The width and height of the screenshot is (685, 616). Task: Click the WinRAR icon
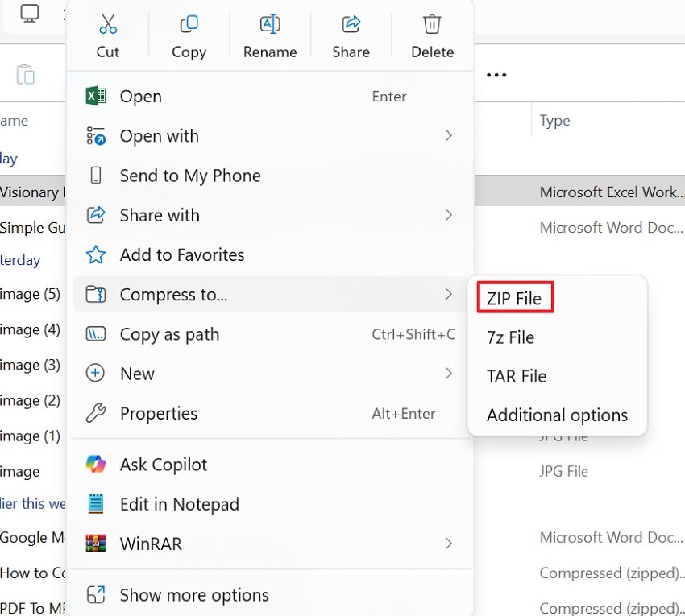pos(96,544)
